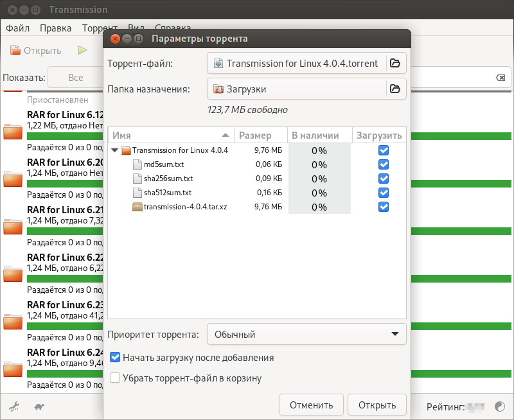Click the transmission-4.0.4.tar.xz archive icon
514x420 pixels.
click(137, 207)
